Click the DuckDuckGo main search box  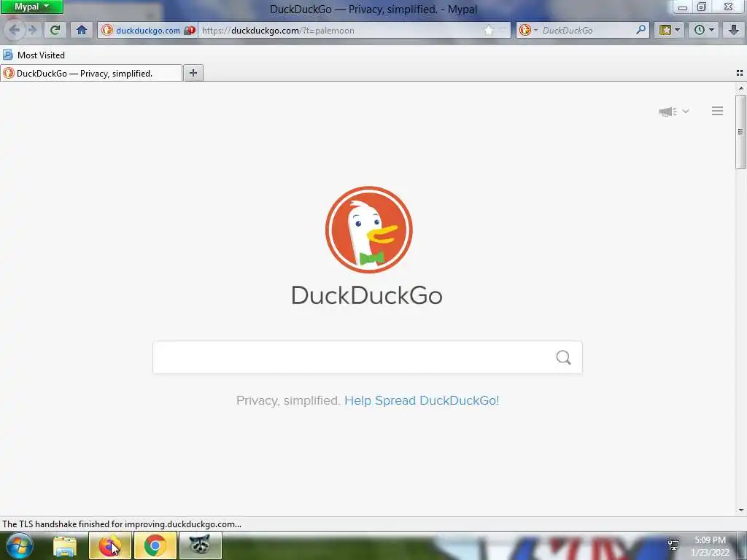tap(352, 357)
